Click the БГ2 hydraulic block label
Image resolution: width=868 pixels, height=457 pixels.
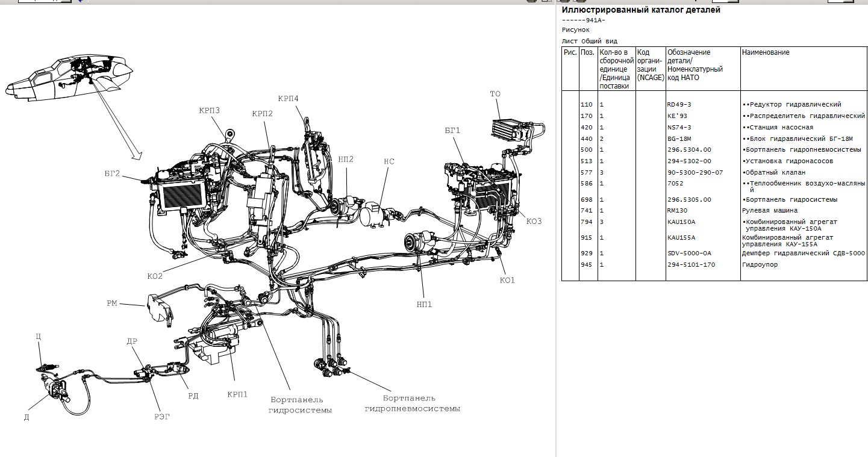pos(113,174)
